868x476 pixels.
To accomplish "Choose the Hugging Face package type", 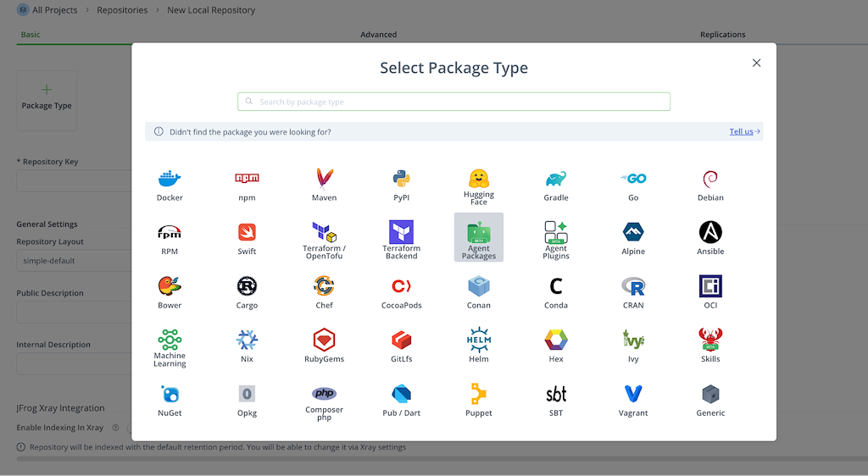I will pos(479,185).
